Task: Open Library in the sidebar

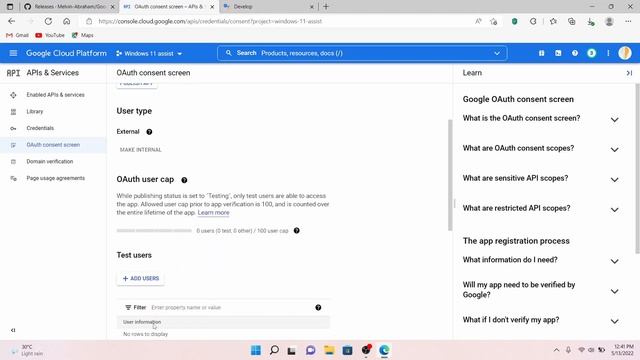Action: point(35,111)
